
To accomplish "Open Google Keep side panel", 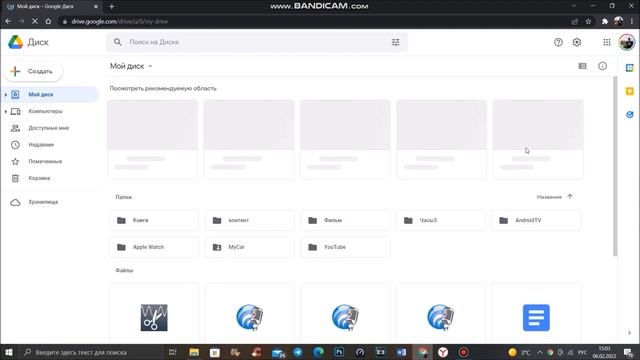I will (x=629, y=91).
